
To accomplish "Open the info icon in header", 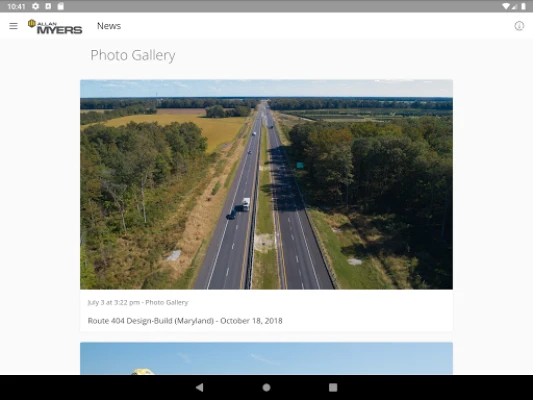I will tap(519, 26).
